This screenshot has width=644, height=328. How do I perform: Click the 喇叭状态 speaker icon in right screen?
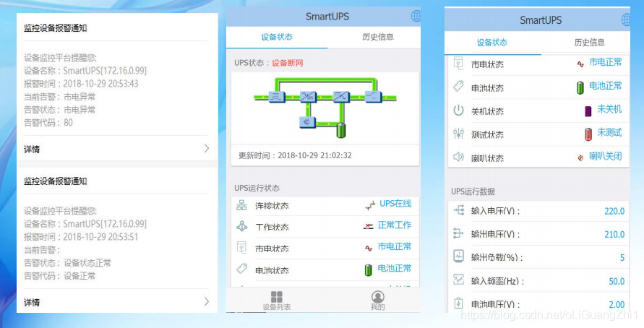pyautogui.click(x=458, y=157)
